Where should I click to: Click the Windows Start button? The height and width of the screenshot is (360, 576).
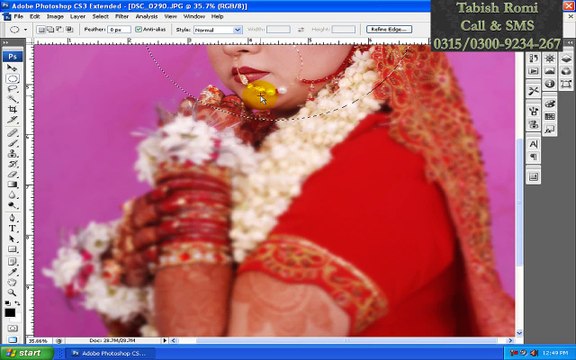pos(26,353)
